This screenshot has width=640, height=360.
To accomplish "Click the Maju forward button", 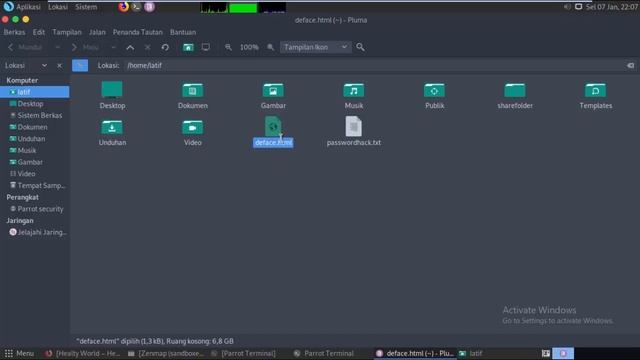I will pos(85,47).
